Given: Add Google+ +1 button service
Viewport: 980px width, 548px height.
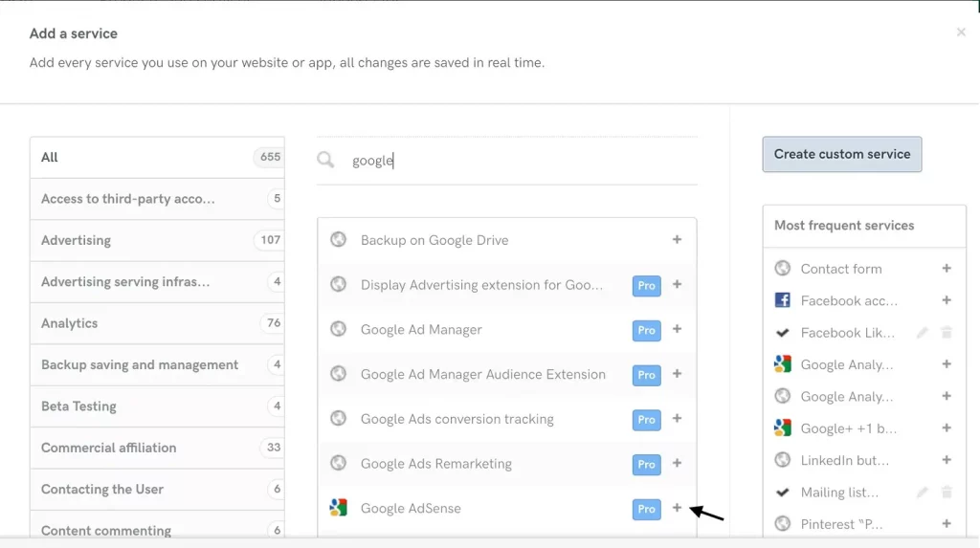Looking at the screenshot, I should (947, 428).
